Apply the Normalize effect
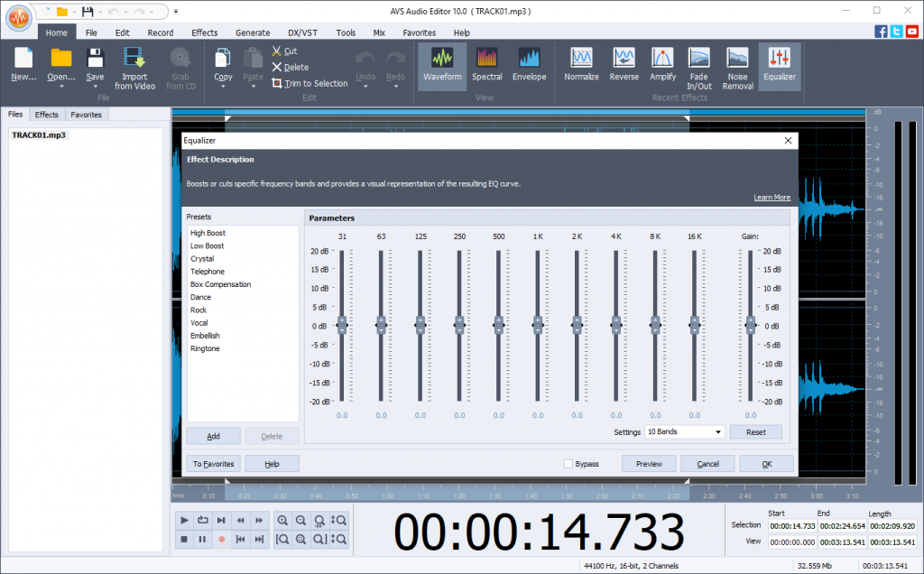Screen dimensions: 924x574 [x=581, y=66]
